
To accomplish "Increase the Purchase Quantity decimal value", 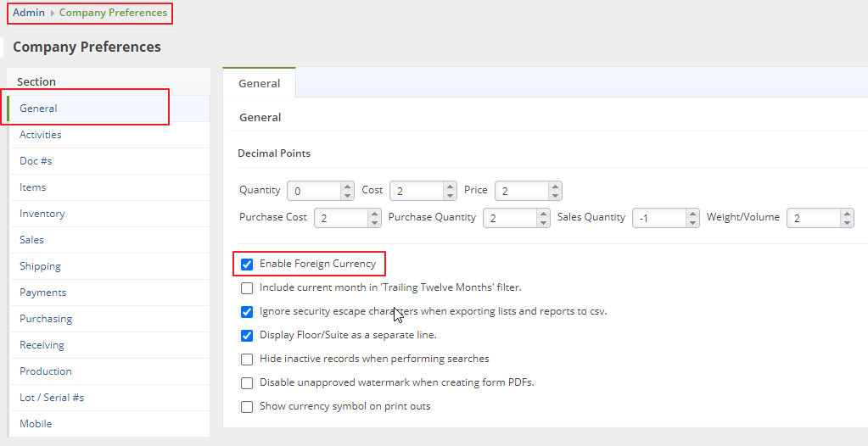I will (x=543, y=214).
